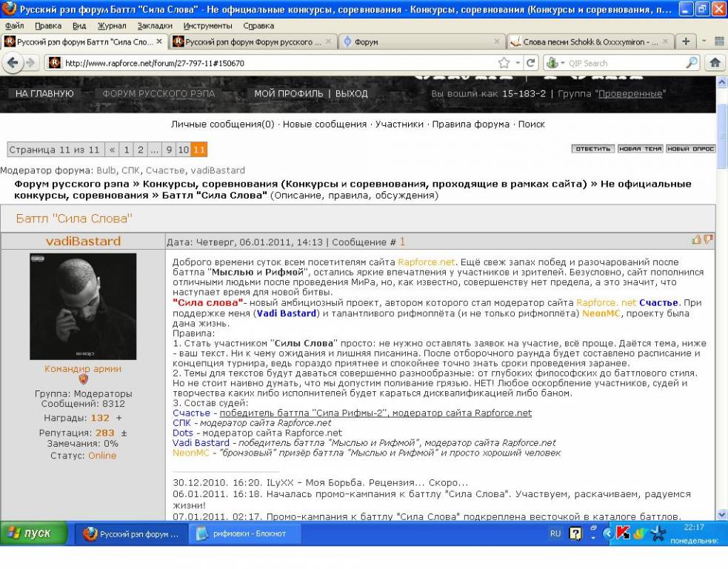Click the Kaspersky tray icon
Viewport: 728px width, 569px height.
coord(622,533)
